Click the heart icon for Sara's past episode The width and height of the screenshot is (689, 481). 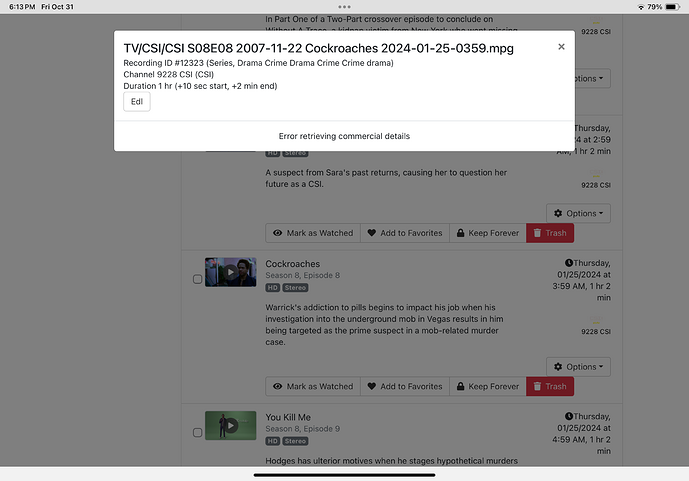371,233
